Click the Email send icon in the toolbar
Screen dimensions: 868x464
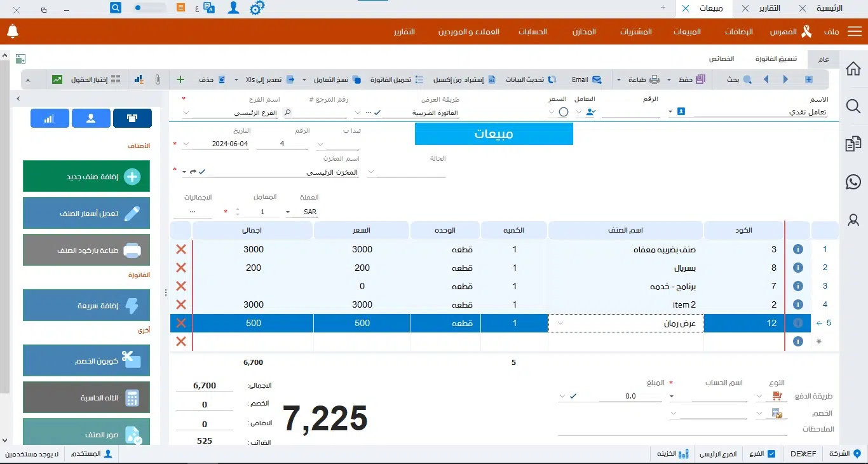pos(597,79)
